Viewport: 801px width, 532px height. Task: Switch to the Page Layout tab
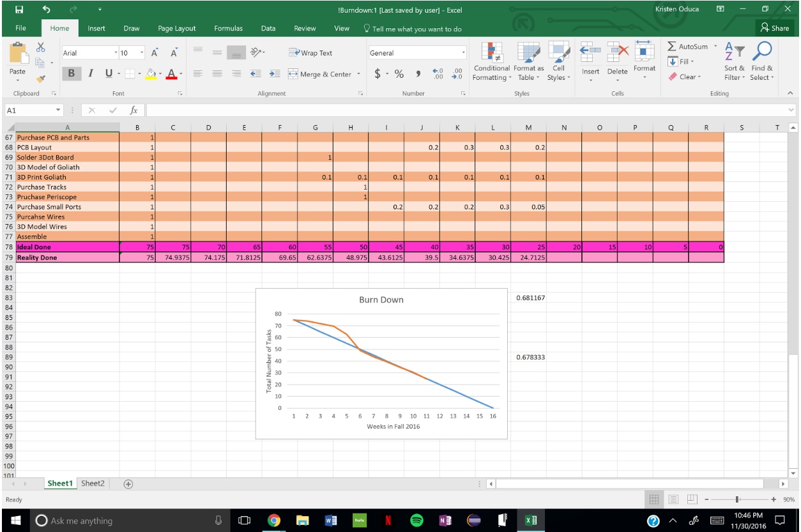pos(177,28)
